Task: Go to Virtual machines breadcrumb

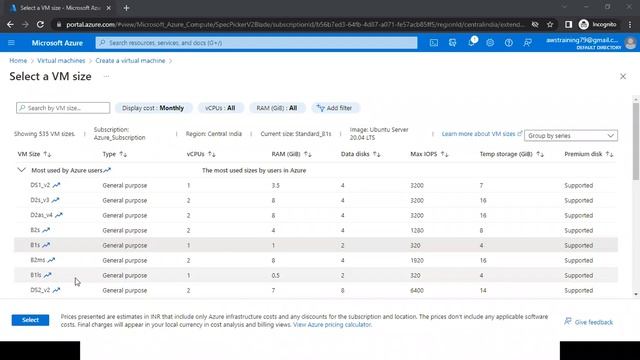Action: click(x=61, y=61)
